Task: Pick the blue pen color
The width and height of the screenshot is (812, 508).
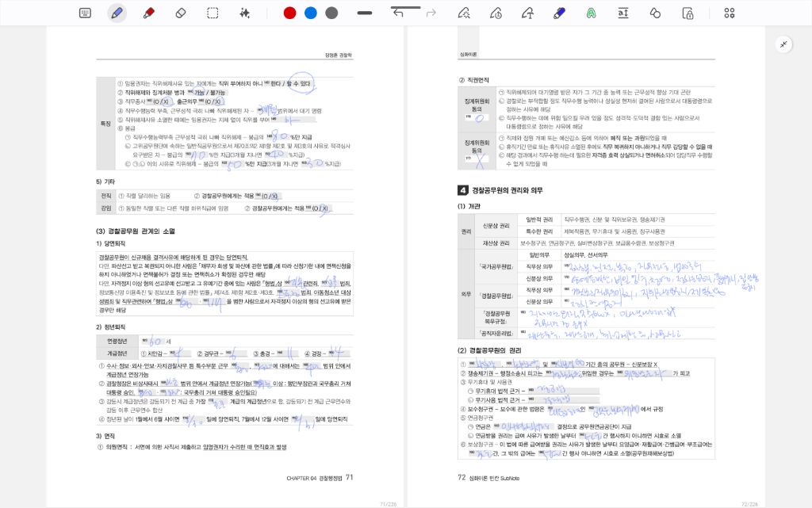Action: (x=311, y=13)
